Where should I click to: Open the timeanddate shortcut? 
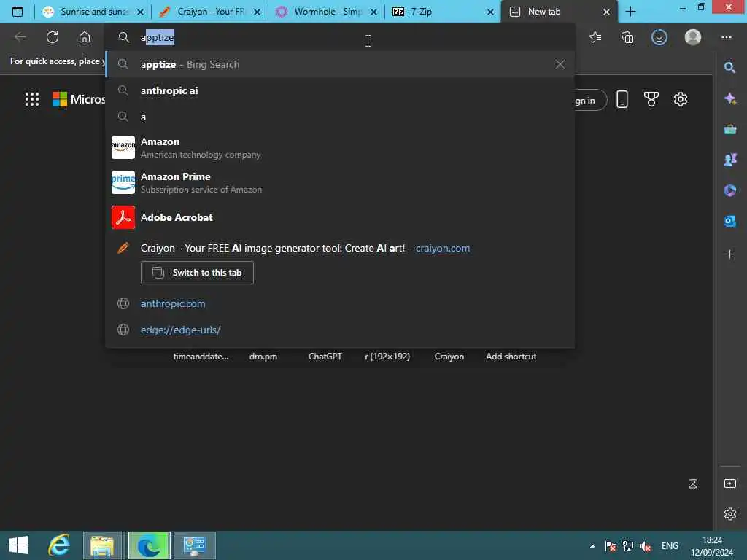[x=201, y=356]
